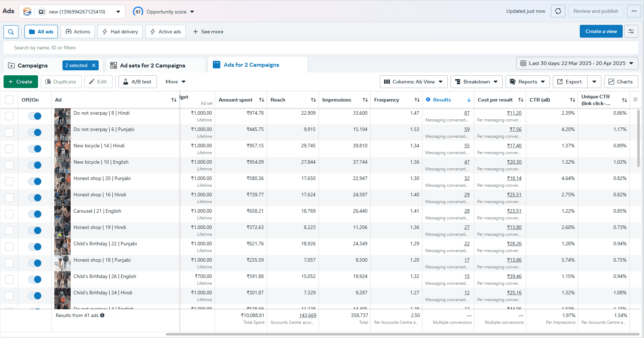Open the 'Ad sets for 2 Campaigns' tab
The width and height of the screenshot is (644, 338).
(152, 65)
